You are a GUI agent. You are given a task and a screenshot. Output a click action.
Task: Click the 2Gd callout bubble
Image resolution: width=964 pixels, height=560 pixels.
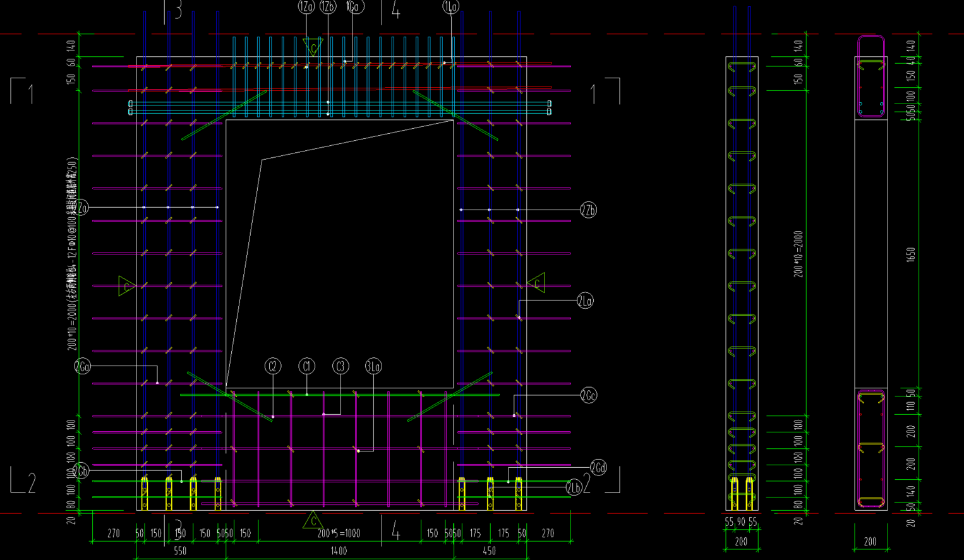tap(598, 468)
